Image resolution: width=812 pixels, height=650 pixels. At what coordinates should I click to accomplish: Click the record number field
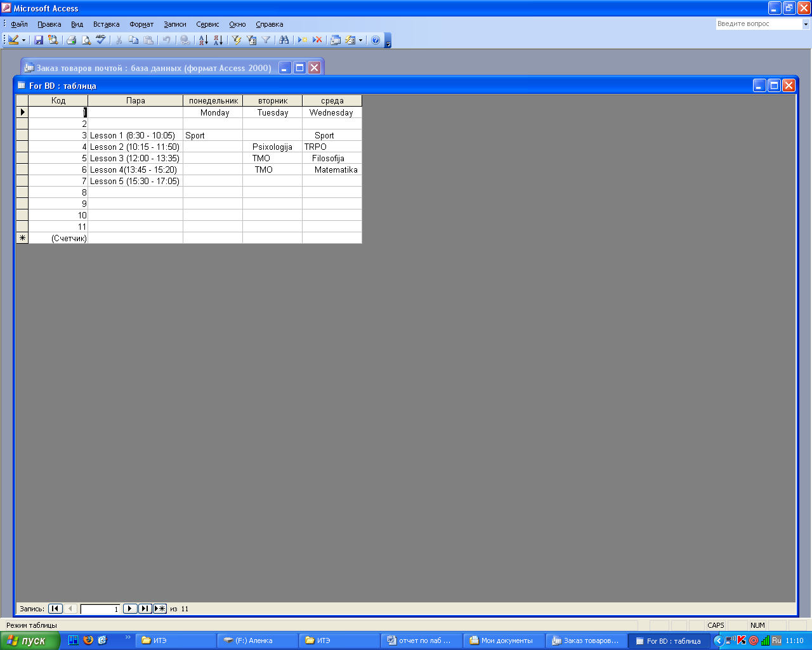point(100,609)
